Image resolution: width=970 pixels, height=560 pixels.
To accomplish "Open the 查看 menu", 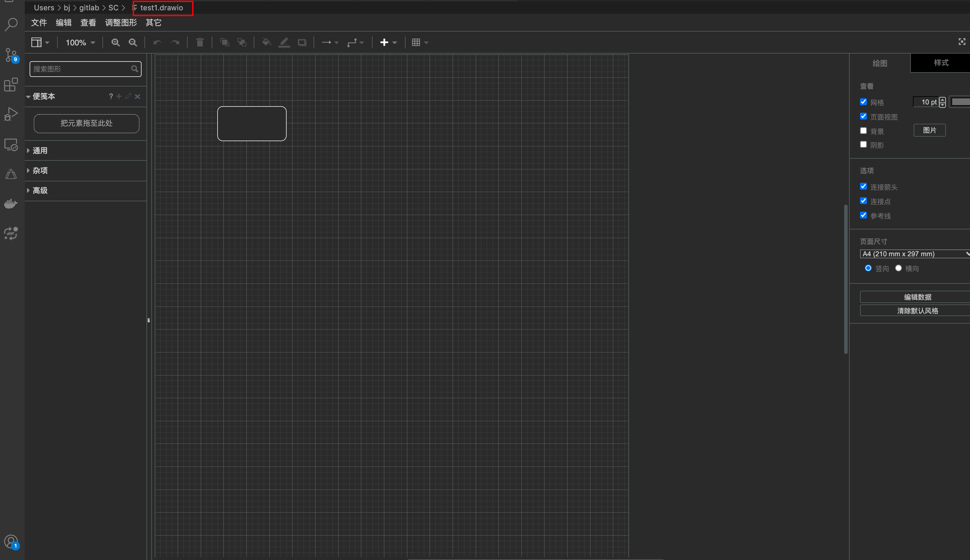I will point(88,23).
